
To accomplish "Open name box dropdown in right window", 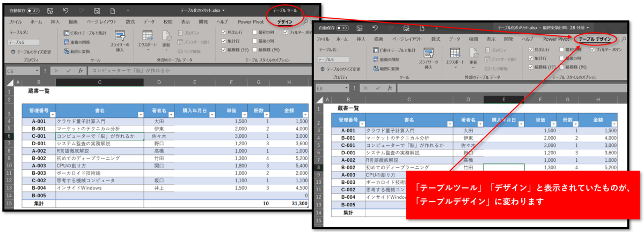I will [346, 87].
